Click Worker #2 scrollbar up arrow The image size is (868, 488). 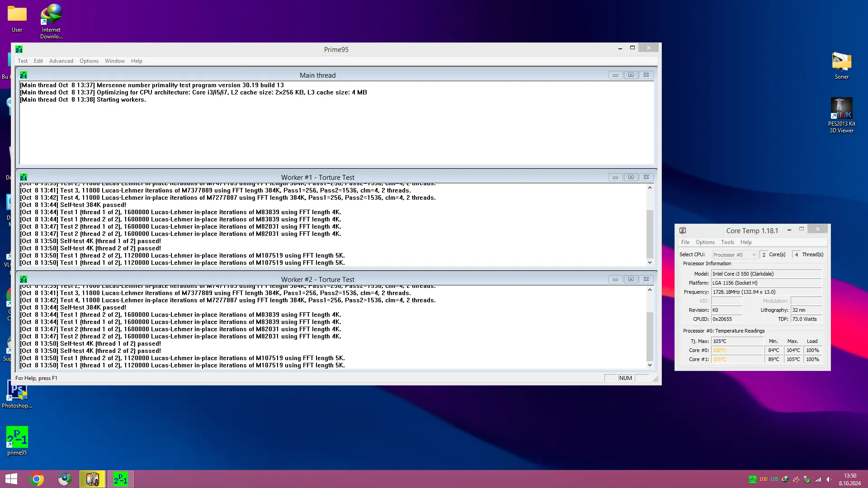[x=650, y=290]
